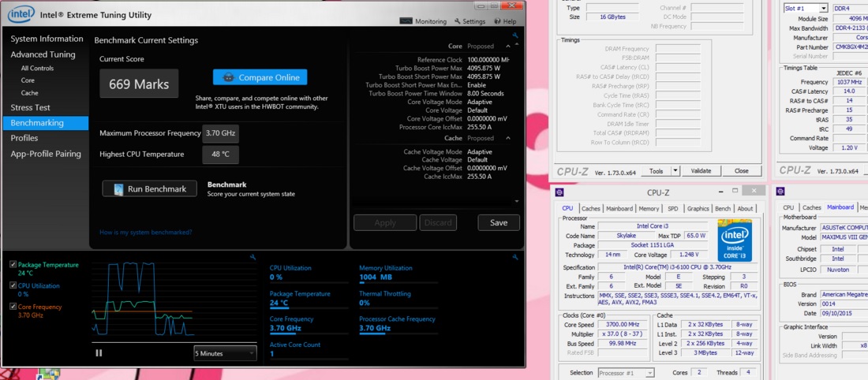Image resolution: width=868 pixels, height=380 pixels.
Task: Select Cache under Advanced Tuning
Action: tap(29, 93)
